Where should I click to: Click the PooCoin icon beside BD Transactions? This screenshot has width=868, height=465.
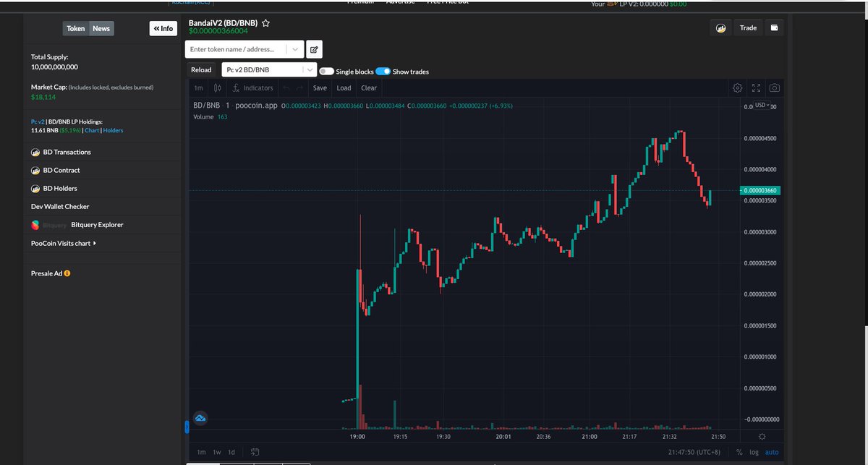tap(35, 153)
